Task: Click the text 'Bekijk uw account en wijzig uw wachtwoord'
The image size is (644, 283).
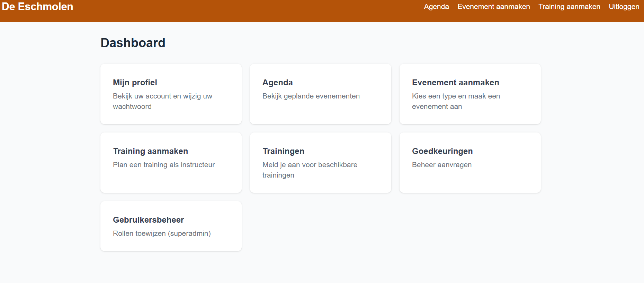Action: [162, 101]
